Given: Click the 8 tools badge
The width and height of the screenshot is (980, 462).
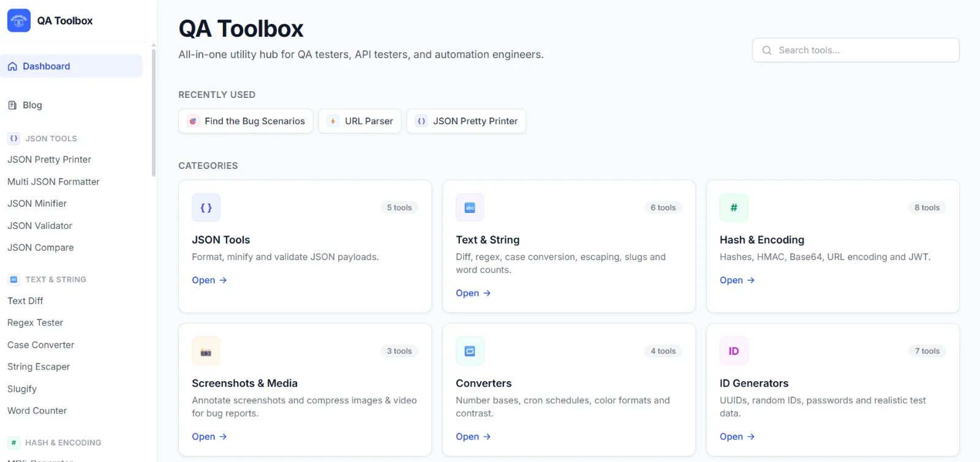Looking at the screenshot, I should [x=927, y=208].
